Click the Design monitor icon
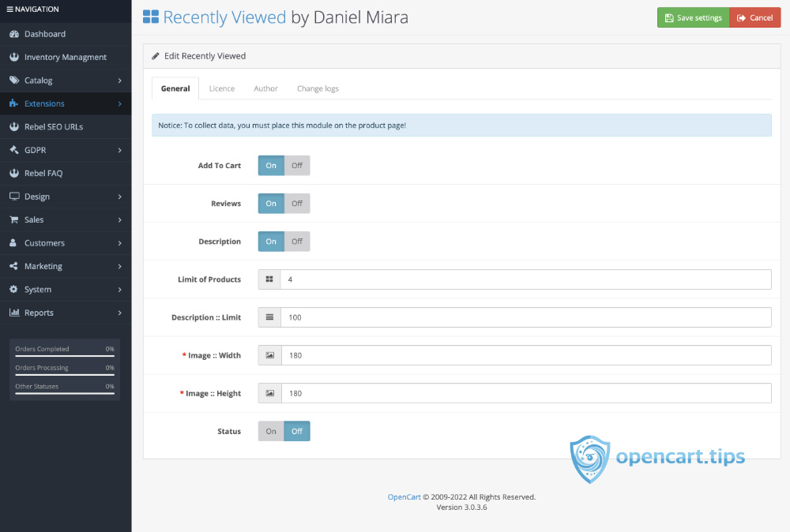The height and width of the screenshot is (532, 790). (x=14, y=197)
